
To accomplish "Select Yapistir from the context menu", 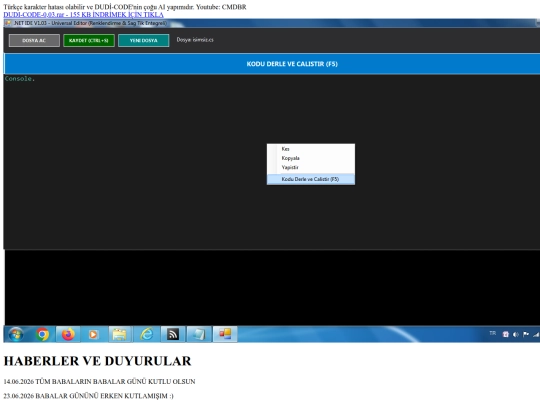I will coord(311,167).
